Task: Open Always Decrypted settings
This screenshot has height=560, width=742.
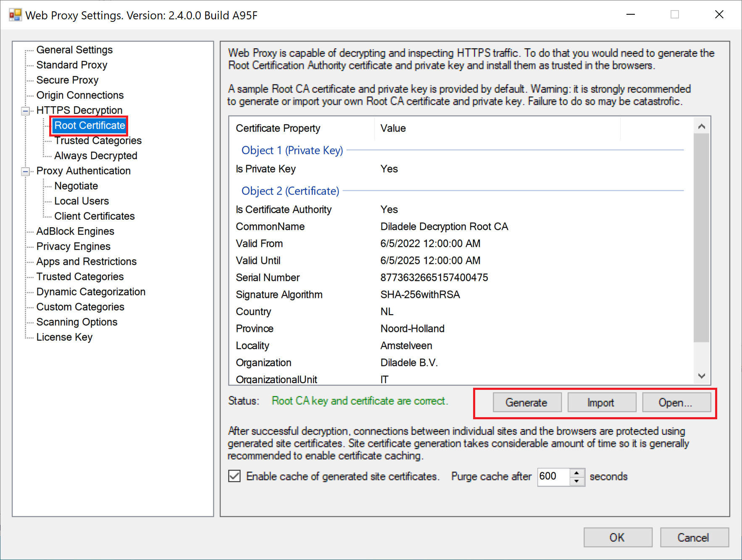Action: pyautogui.click(x=96, y=155)
